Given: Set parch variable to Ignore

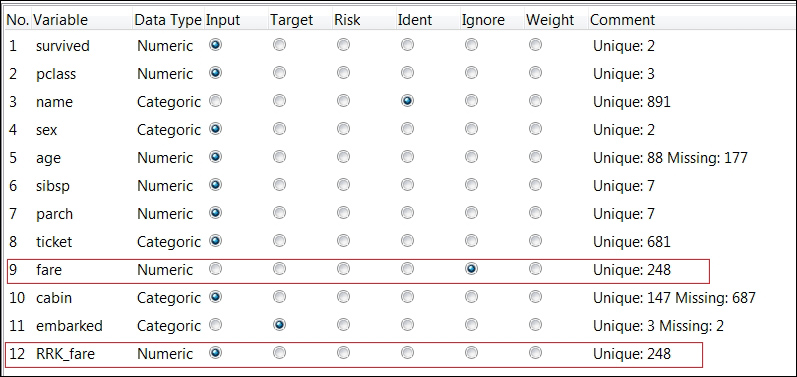Looking at the screenshot, I should tap(471, 213).
